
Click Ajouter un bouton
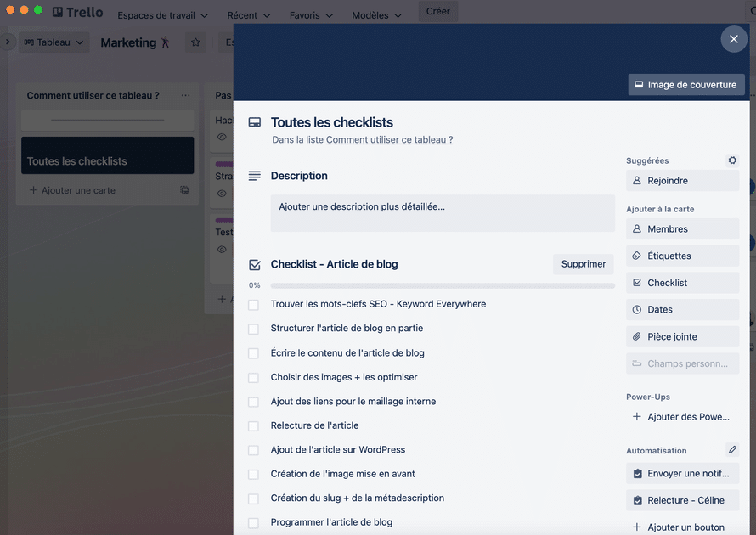682,527
